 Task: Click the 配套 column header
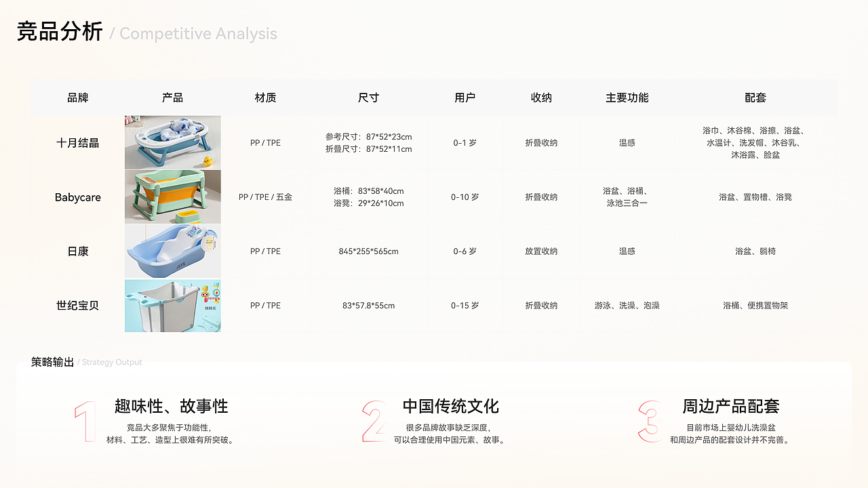click(x=755, y=98)
